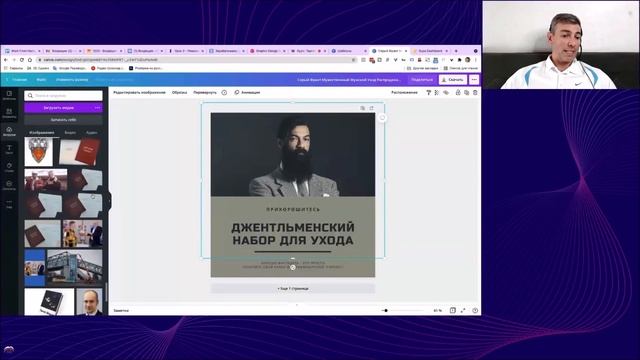Click the browser address bar
Viewport: 640px width, 360px height.
(196, 60)
